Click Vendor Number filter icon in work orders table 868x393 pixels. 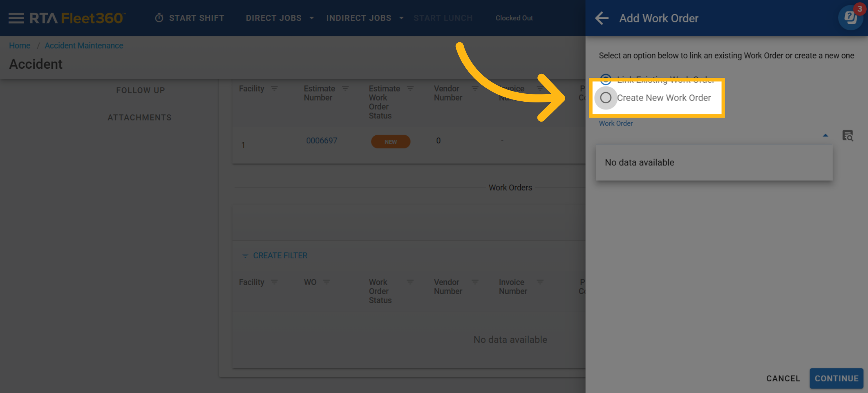click(x=475, y=282)
